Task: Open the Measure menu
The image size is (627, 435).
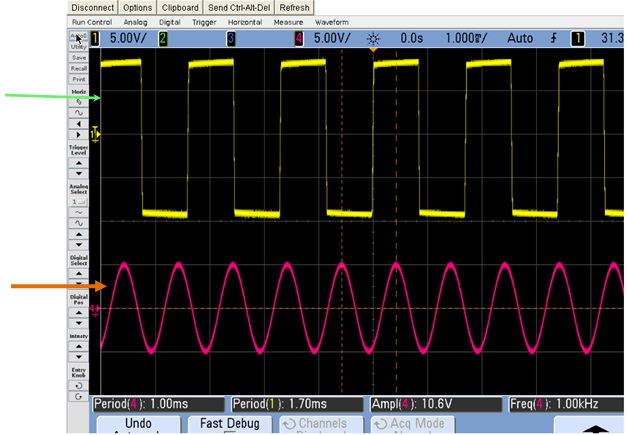Action: tap(286, 21)
